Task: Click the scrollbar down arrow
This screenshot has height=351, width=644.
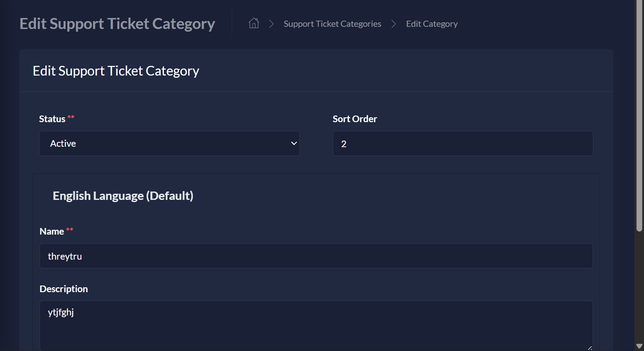Action: pyautogui.click(x=640, y=347)
